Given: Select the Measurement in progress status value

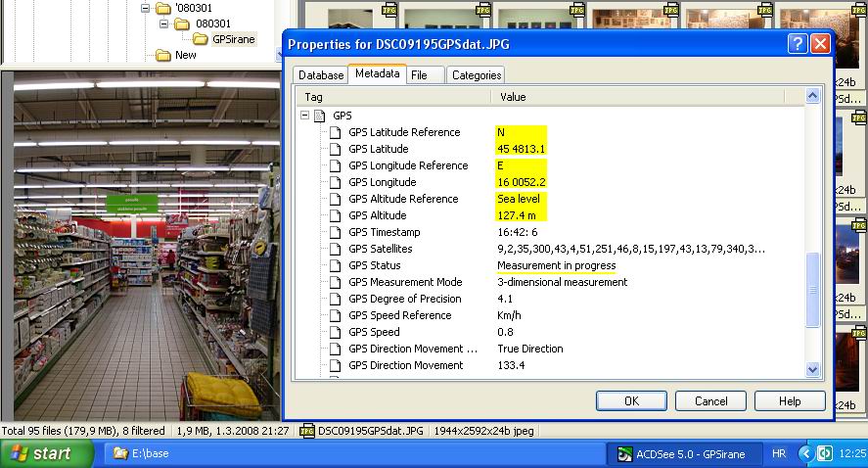Looking at the screenshot, I should point(557,265).
